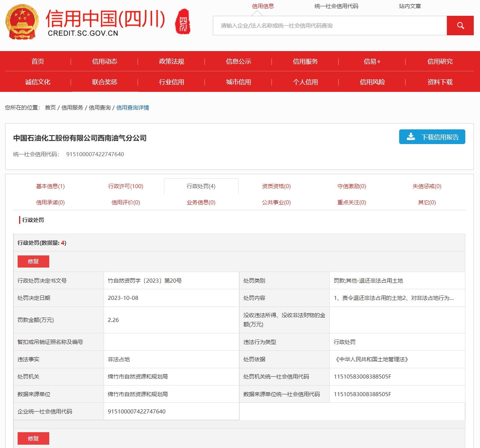This screenshot has width=480, height=448.
Task: Click the second 修复 button at bottom
Action: coord(33,438)
